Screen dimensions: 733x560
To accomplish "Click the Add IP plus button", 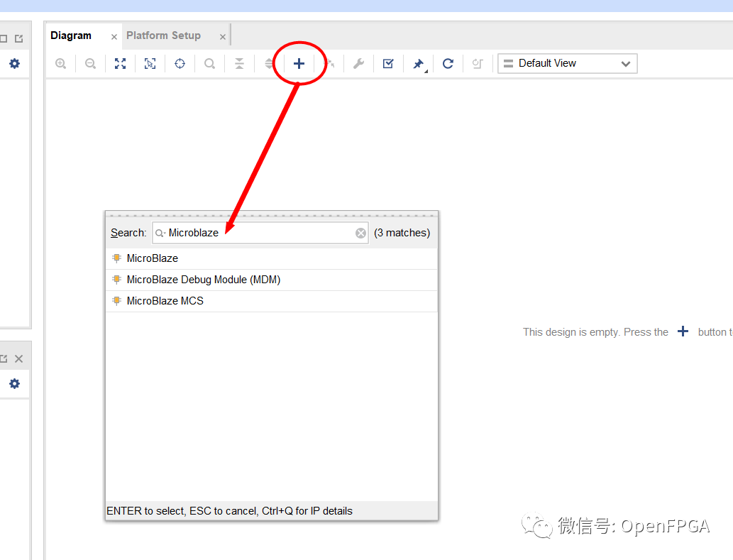I will 299,64.
